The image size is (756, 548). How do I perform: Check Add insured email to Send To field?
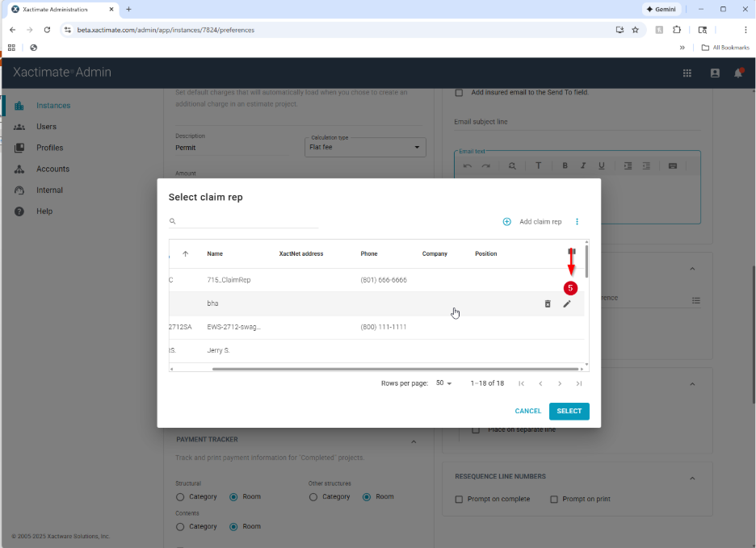click(459, 93)
